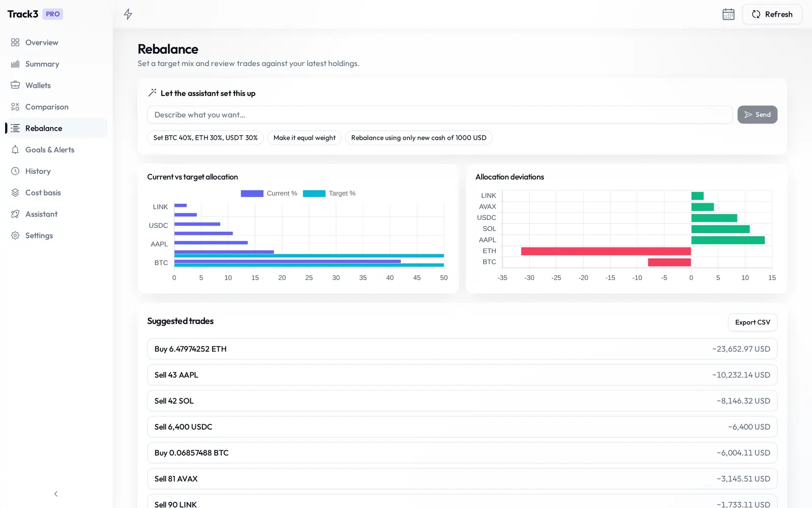812x508 pixels.
Task: Toggle the Target % legend swatch
Action: click(314, 194)
